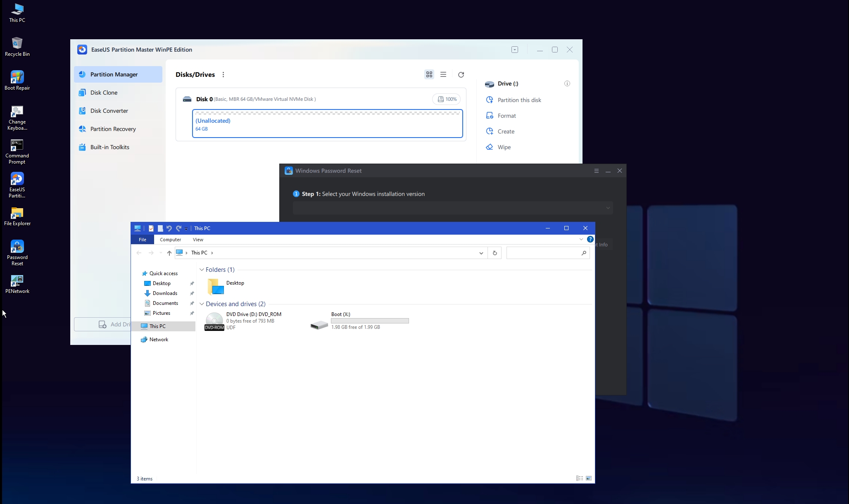The image size is (849, 504).
Task: Open the Disks/Drives more options menu
Action: click(x=224, y=75)
